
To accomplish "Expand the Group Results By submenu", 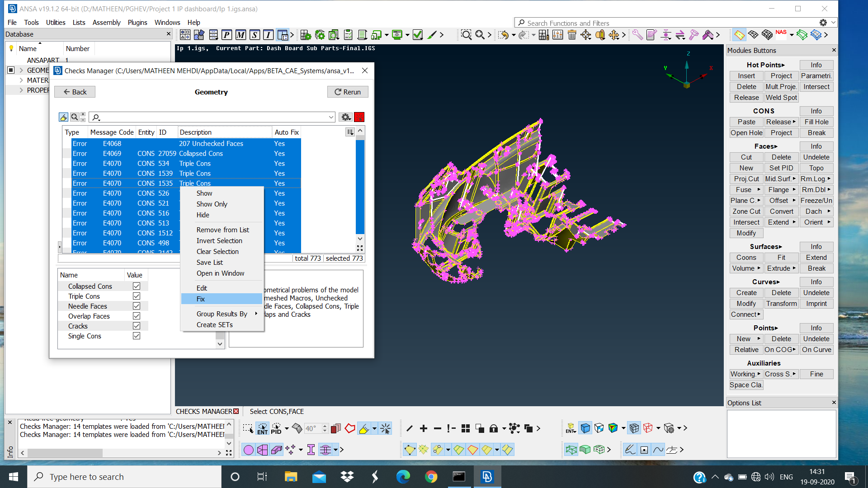I will 222,314.
